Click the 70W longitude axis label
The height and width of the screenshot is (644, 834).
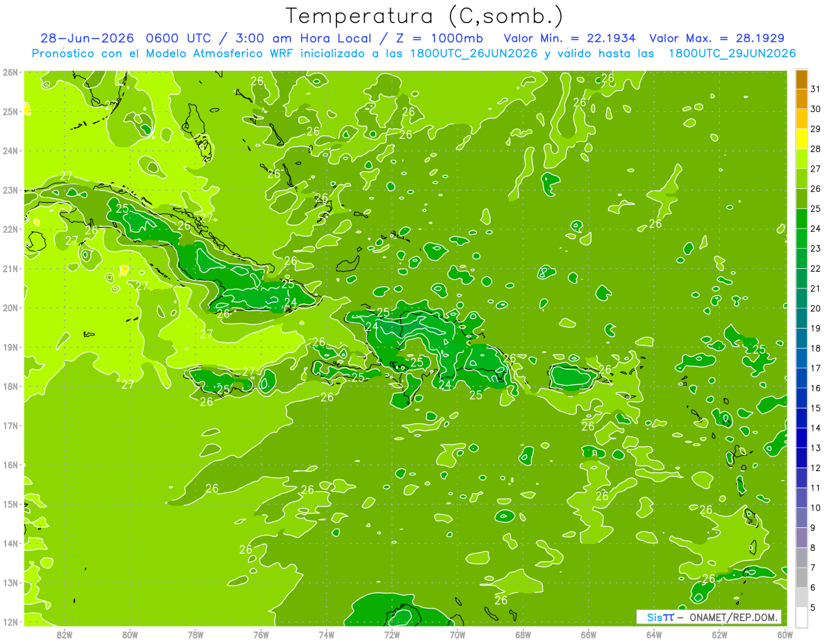click(x=457, y=634)
